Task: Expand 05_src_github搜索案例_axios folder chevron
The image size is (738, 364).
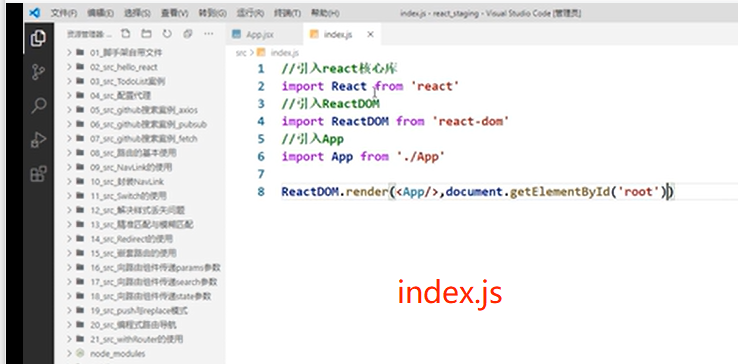Action: (69, 110)
